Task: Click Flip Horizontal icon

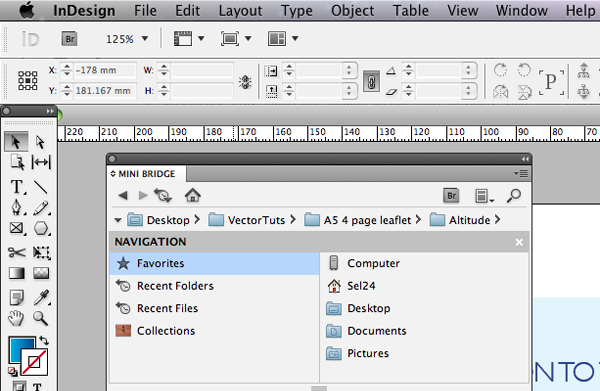Action: [501, 92]
